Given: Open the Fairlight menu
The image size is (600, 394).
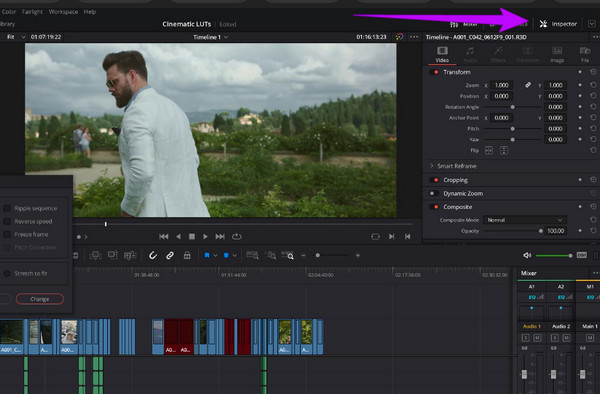Looking at the screenshot, I should point(32,12).
